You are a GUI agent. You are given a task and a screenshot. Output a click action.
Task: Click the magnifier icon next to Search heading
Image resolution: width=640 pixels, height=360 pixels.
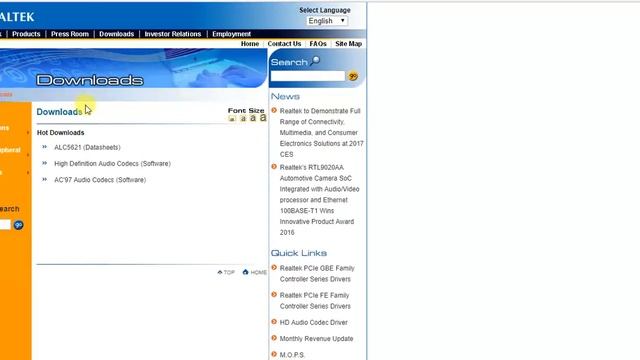click(315, 61)
